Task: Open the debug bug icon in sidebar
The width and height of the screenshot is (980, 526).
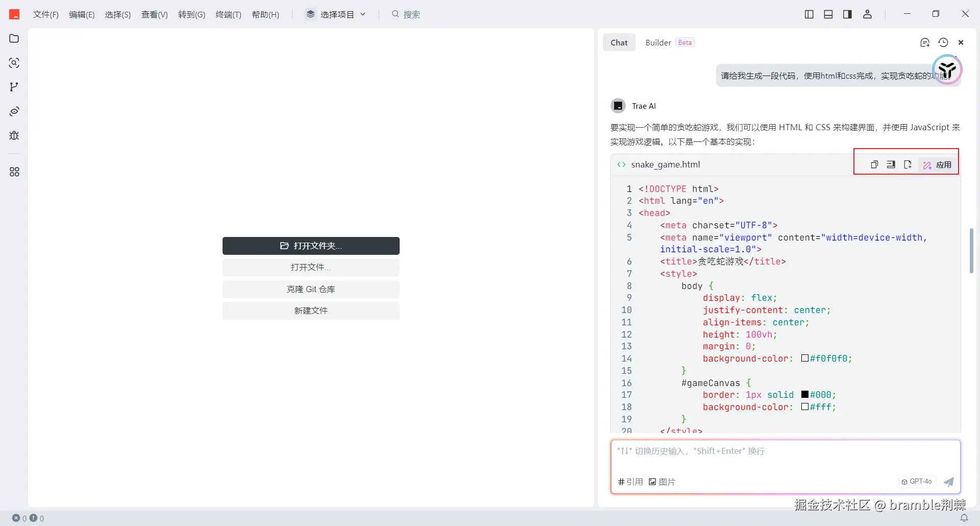Action: pos(14,135)
